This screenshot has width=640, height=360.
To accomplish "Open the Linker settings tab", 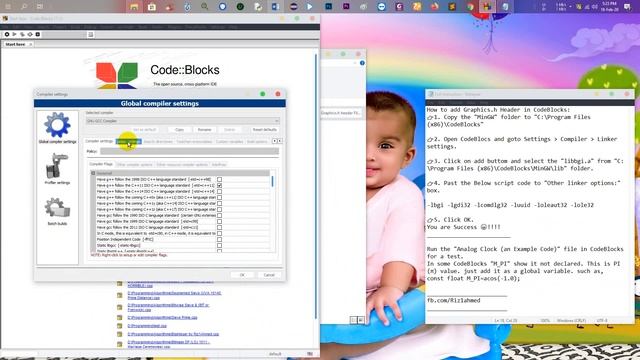I will point(129,141).
